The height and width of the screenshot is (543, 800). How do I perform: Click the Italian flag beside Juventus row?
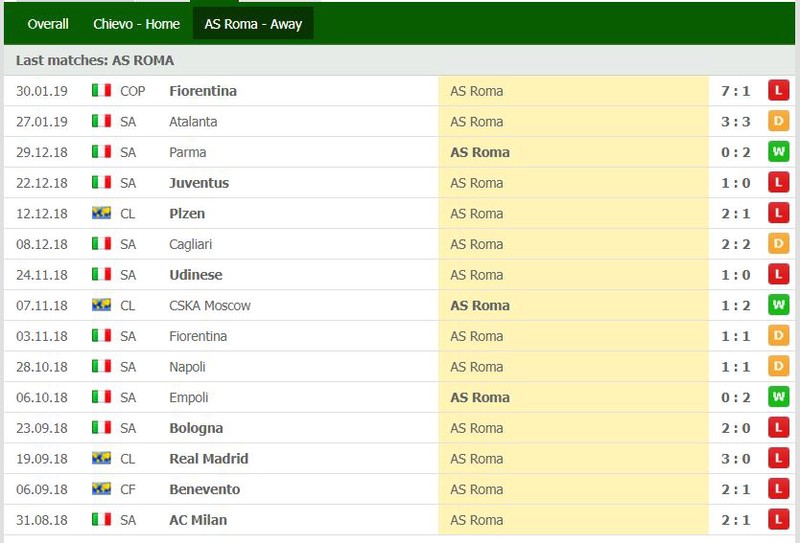coord(102,182)
